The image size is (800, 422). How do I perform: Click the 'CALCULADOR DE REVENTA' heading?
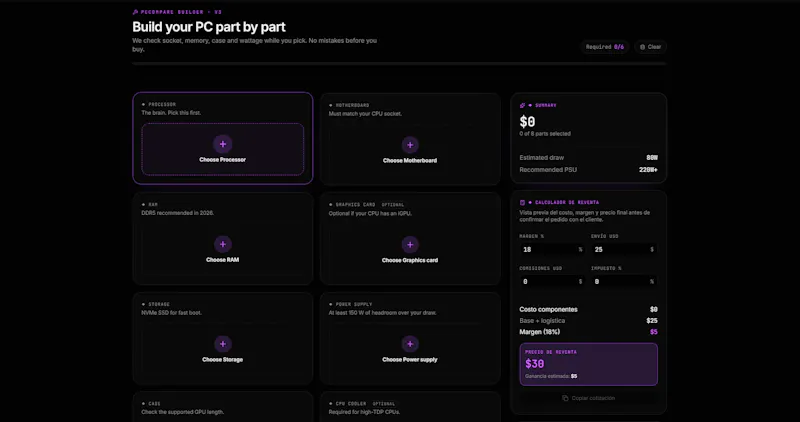pos(567,202)
